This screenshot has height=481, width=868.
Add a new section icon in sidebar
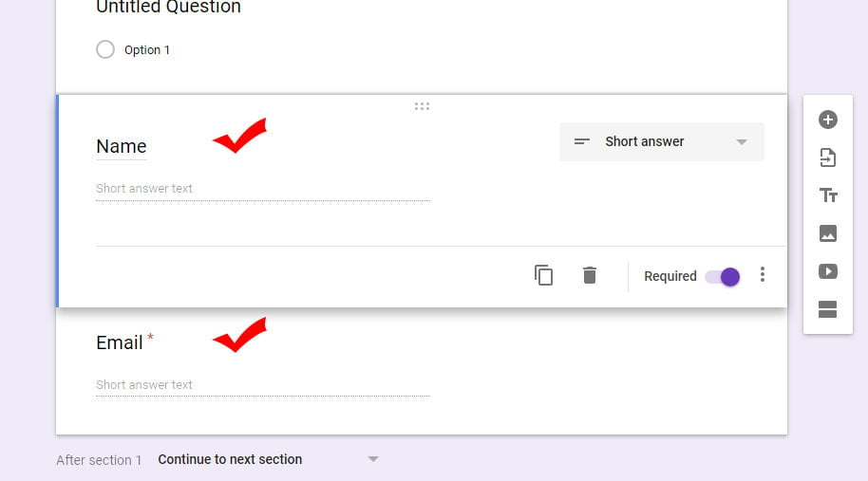827,309
